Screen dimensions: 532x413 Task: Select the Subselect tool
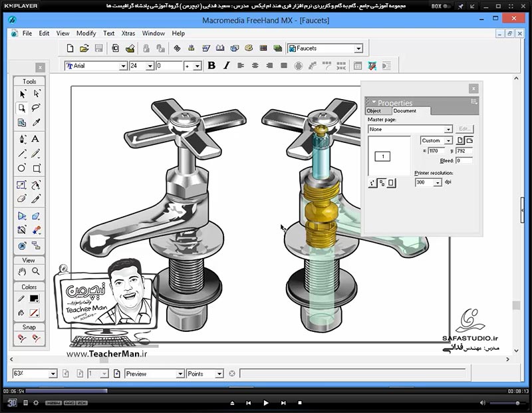click(x=37, y=94)
